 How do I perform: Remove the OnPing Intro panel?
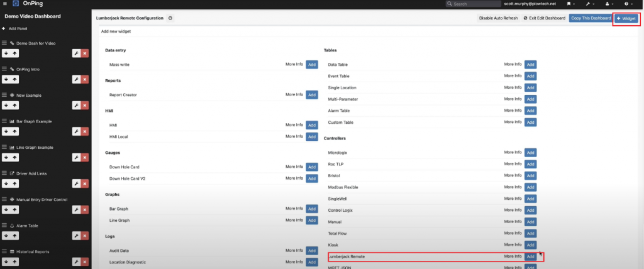85,79
